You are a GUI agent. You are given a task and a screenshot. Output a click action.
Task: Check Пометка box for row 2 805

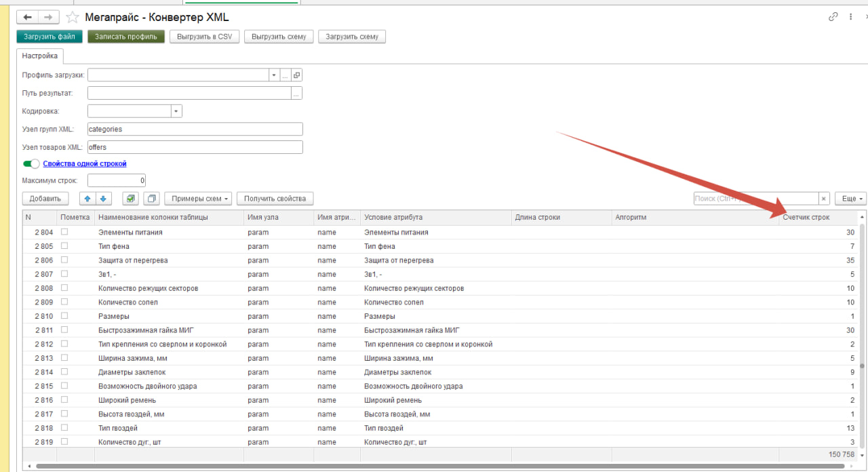(65, 246)
